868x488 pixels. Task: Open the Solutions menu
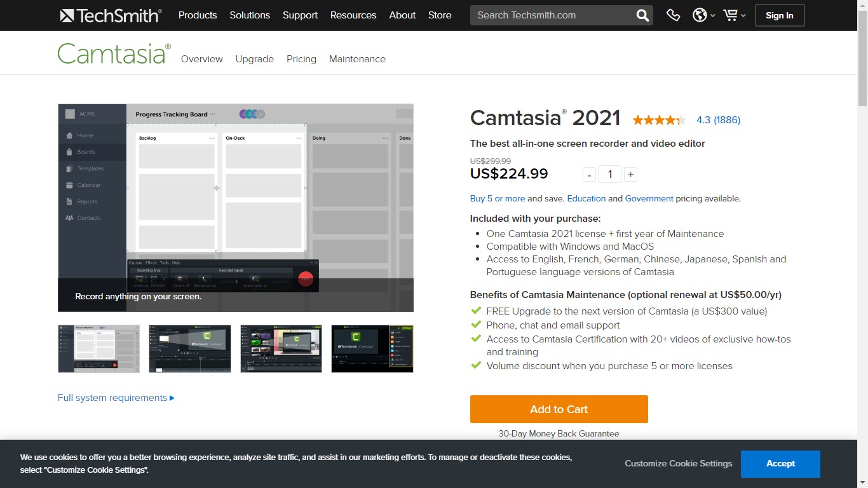coord(250,15)
